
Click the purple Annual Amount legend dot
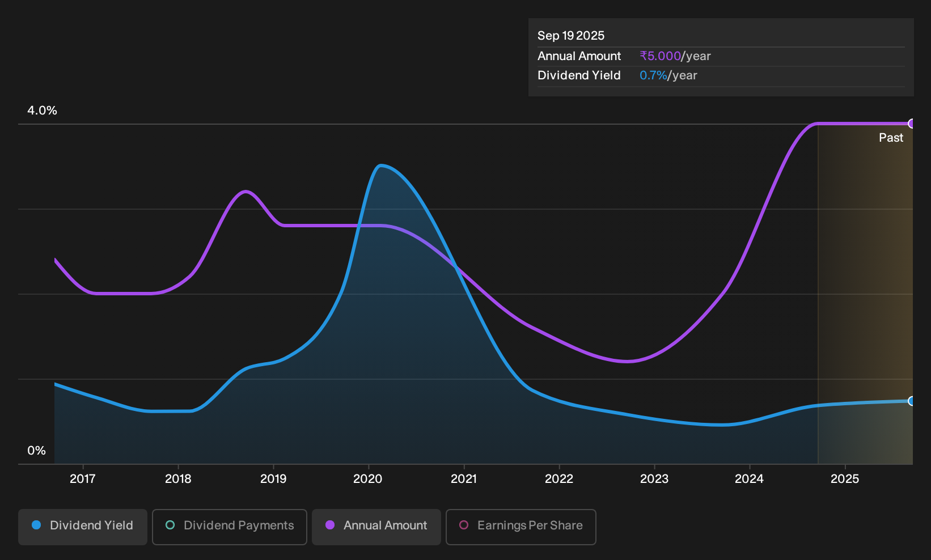pyautogui.click(x=330, y=525)
